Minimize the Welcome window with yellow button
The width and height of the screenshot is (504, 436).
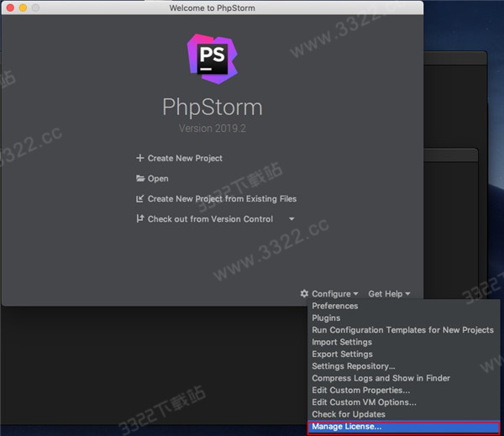pyautogui.click(x=23, y=8)
